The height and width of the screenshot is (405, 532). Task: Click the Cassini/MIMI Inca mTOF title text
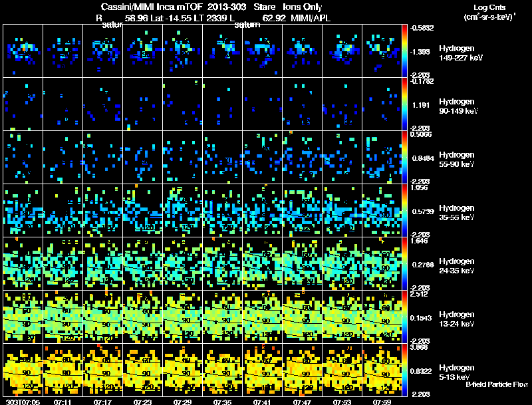[x=152, y=7]
